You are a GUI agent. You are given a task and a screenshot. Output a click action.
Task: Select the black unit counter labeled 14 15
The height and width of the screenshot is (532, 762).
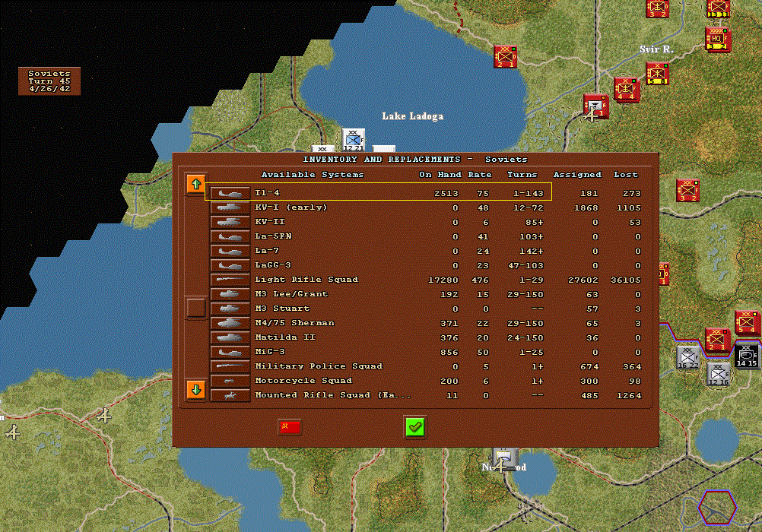click(747, 356)
